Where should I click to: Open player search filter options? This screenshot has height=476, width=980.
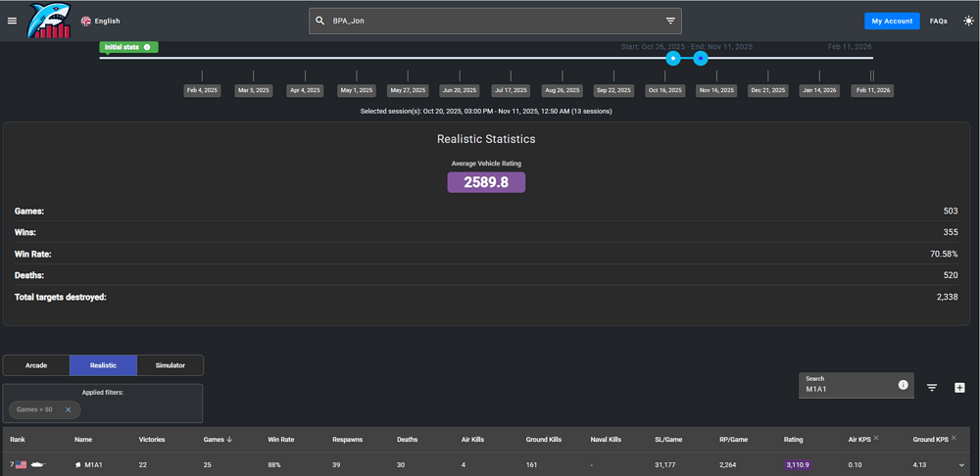coord(670,21)
